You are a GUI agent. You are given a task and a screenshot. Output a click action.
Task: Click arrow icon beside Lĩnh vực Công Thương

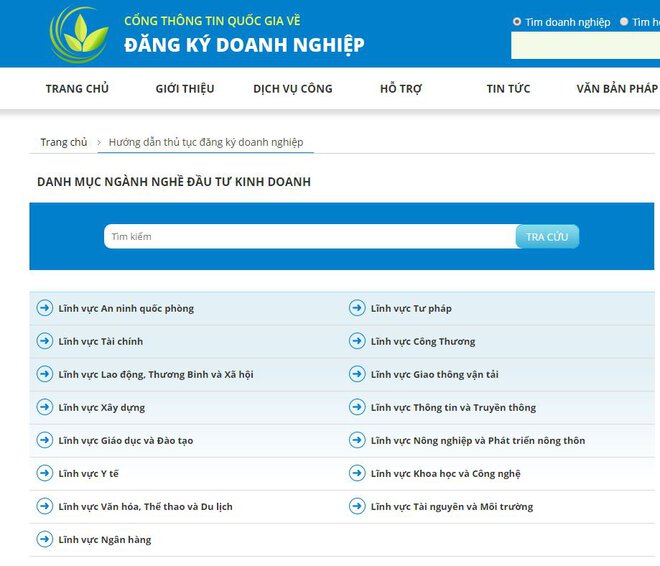357,341
